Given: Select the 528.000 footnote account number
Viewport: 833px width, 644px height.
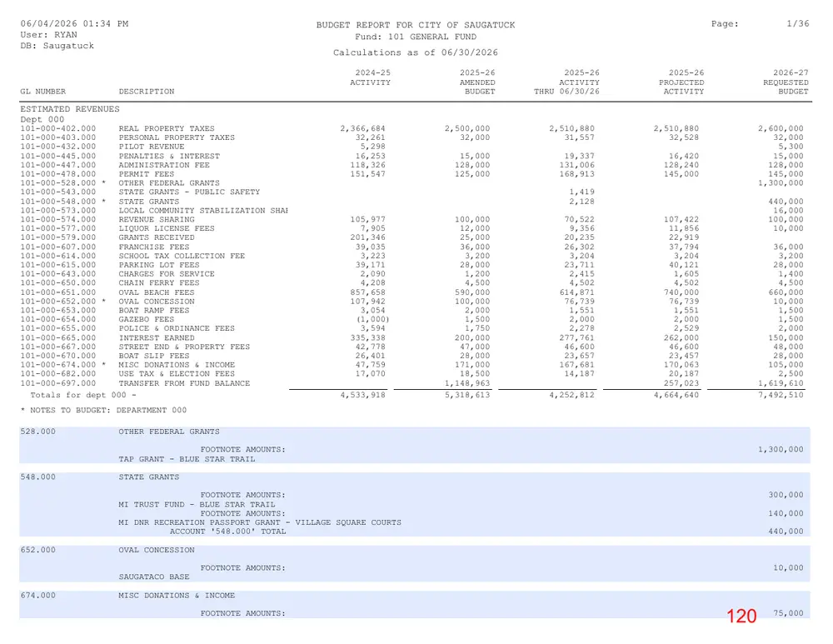Looking at the screenshot, I should (37, 432).
